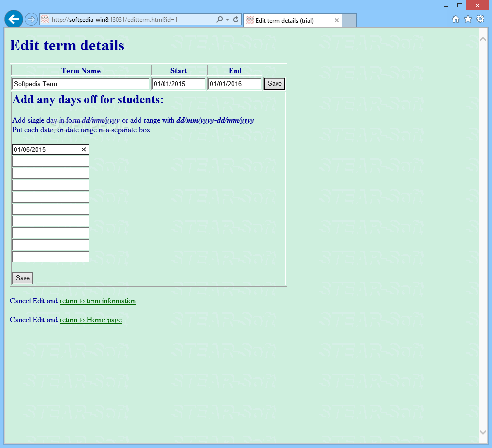Maximize the browser window
This screenshot has width=492, height=448.
[x=460, y=5]
